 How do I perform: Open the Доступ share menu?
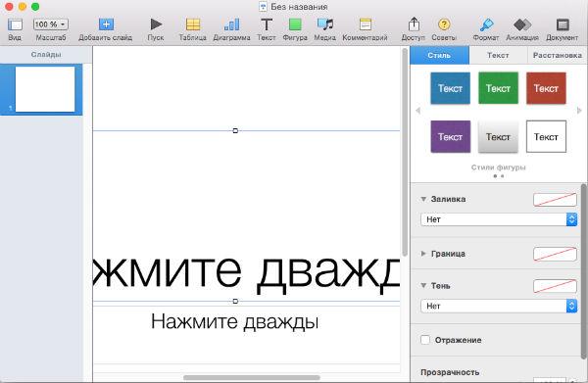tap(414, 24)
